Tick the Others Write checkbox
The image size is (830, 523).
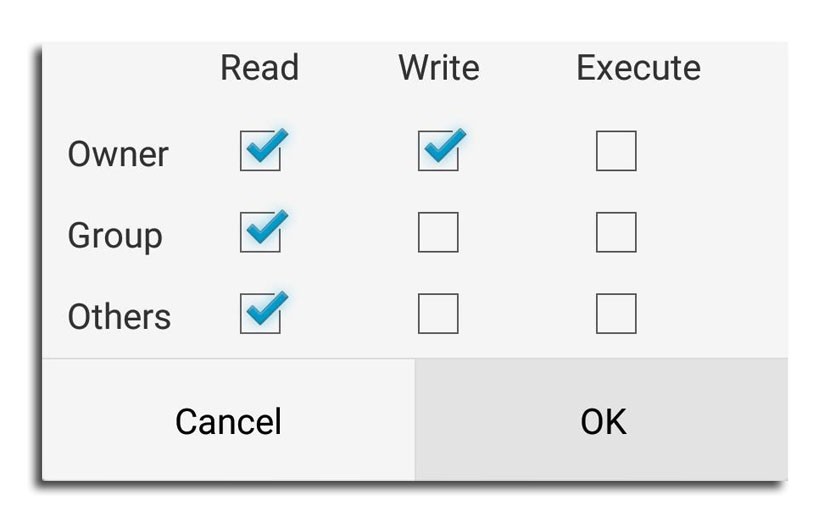click(x=438, y=314)
